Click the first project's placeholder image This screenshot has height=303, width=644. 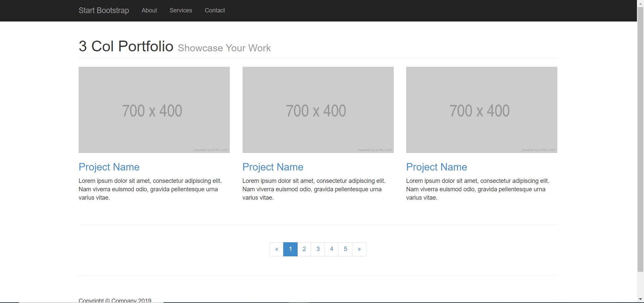(154, 110)
